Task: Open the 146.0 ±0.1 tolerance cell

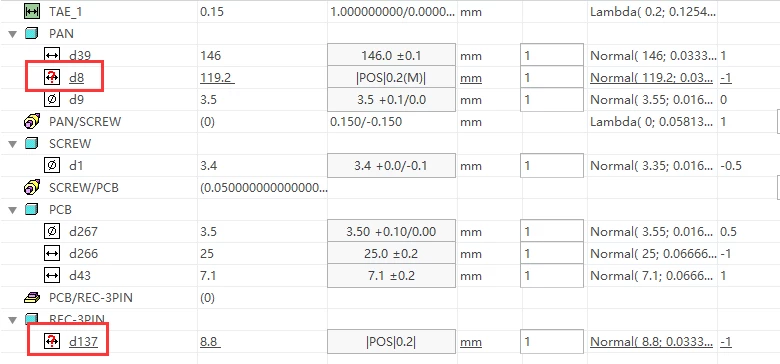Action: [391, 56]
